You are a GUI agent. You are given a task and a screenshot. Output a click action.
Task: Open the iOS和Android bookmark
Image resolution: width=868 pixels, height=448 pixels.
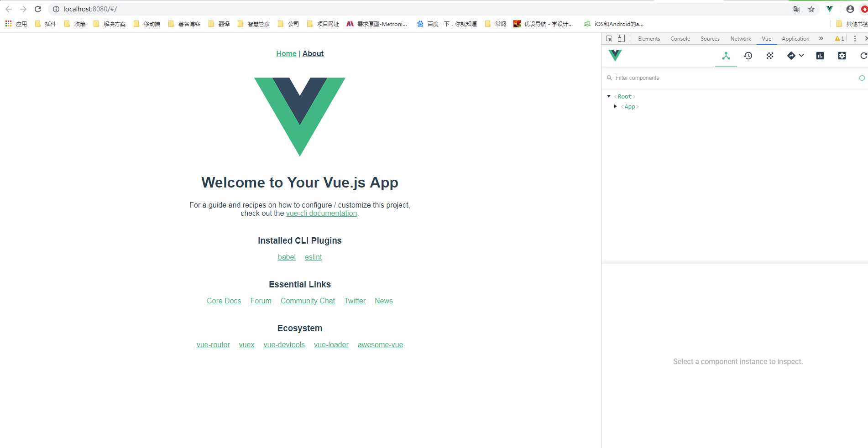[614, 24]
